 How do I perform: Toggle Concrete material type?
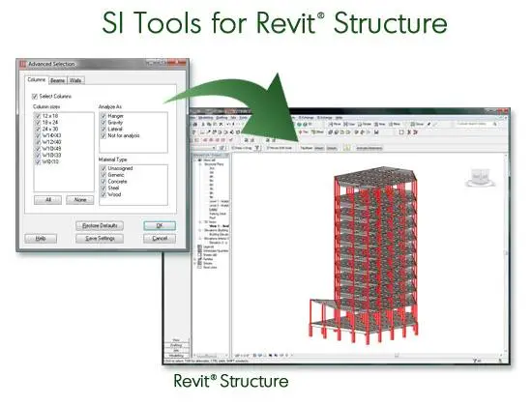[x=103, y=182]
